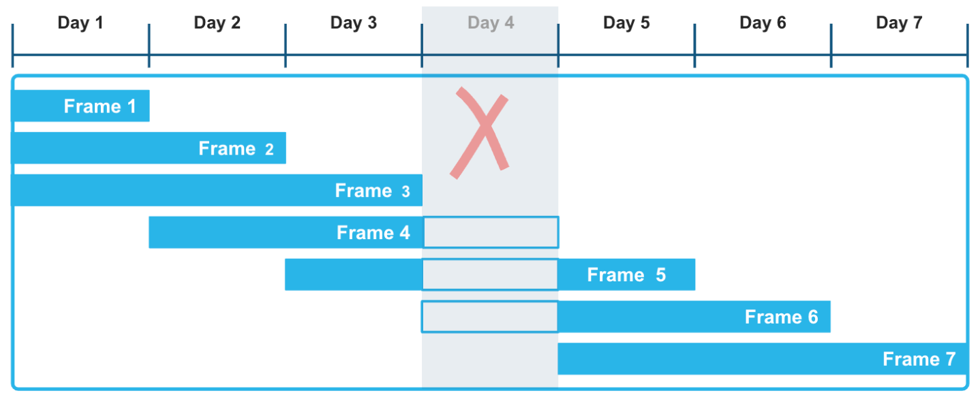Viewport: 980px width, 406px height.
Task: Click the Frame 5 label
Action: pyautogui.click(x=626, y=275)
